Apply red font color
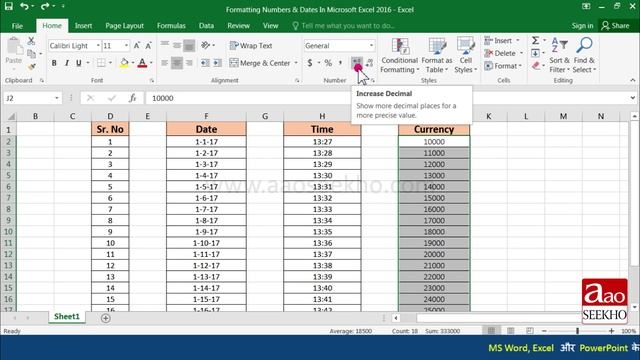Image resolution: width=640 pixels, height=360 pixels. pos(142,63)
